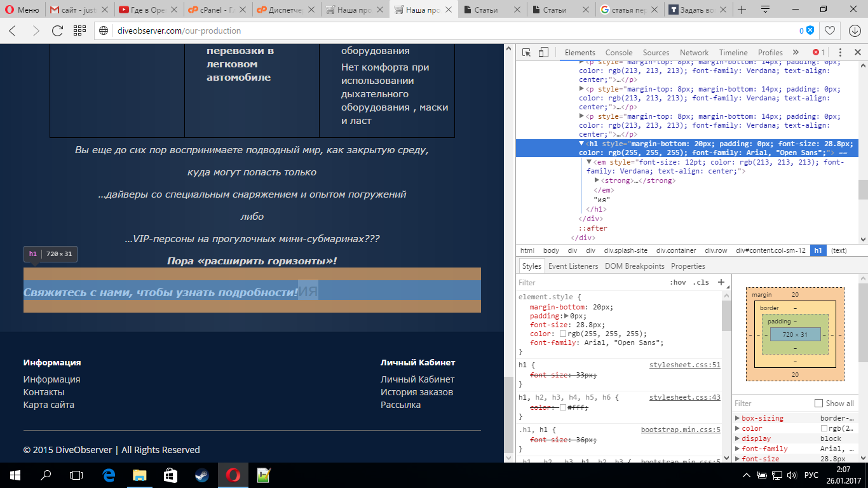Expand the box-sizing computed property
The image size is (868, 488).
(737, 418)
